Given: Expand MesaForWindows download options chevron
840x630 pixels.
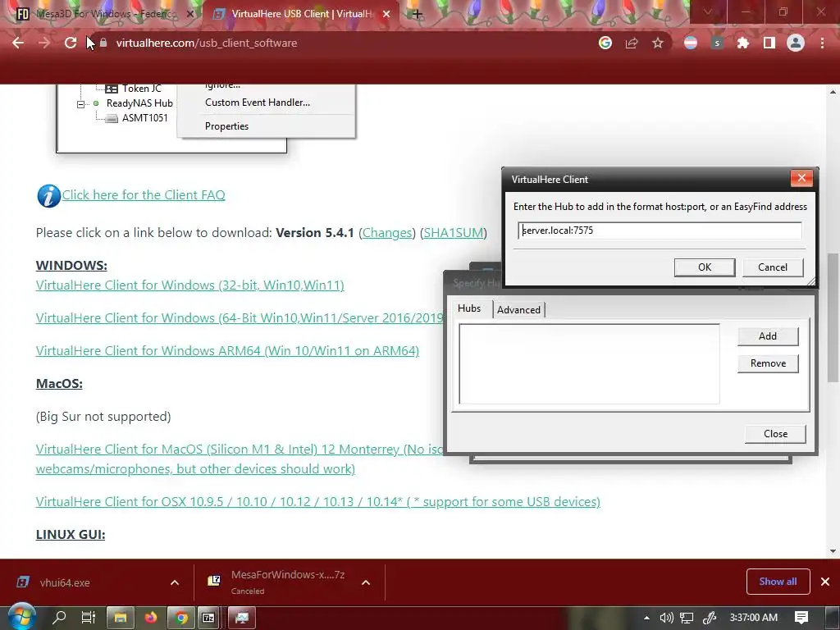Looking at the screenshot, I should (x=366, y=582).
